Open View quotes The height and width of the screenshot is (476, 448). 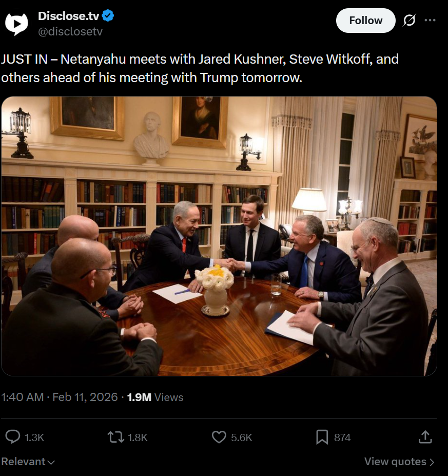pyautogui.click(x=395, y=462)
